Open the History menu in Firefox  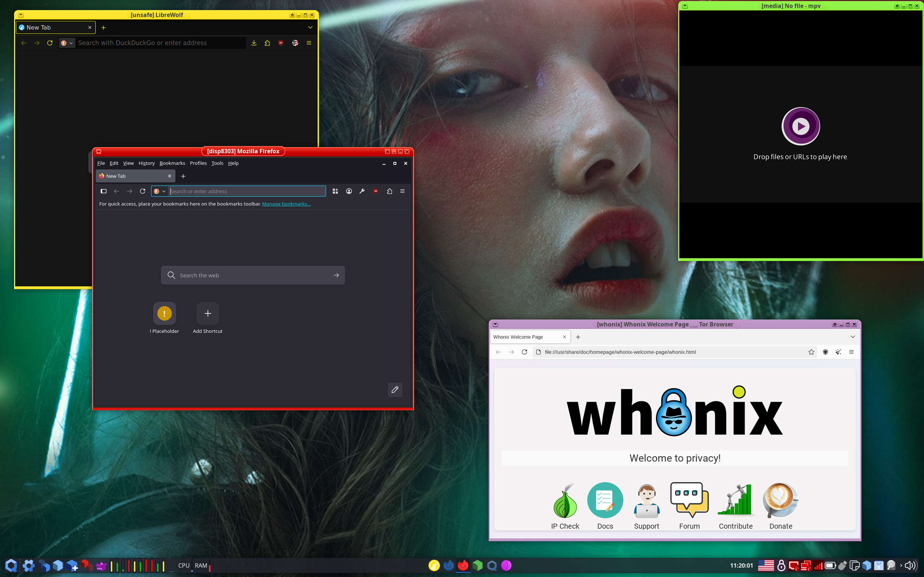click(146, 163)
